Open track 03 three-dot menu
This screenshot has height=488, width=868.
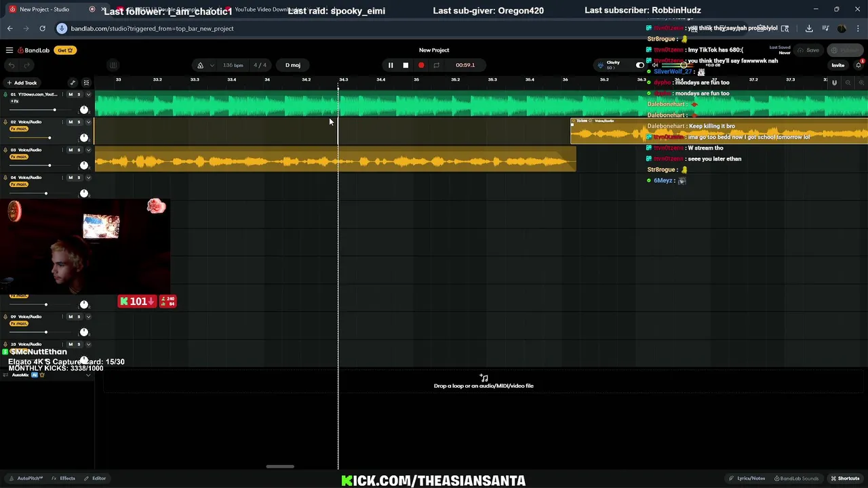coord(62,150)
